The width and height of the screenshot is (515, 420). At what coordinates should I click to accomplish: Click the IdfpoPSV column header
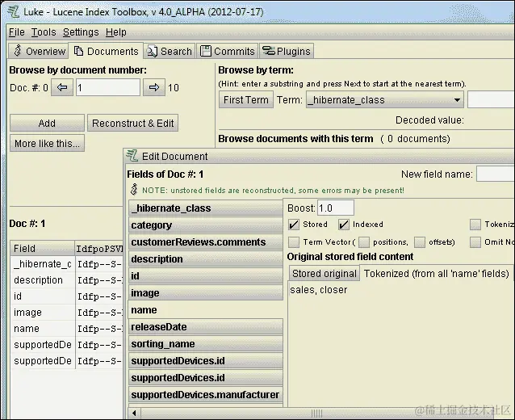(x=99, y=249)
